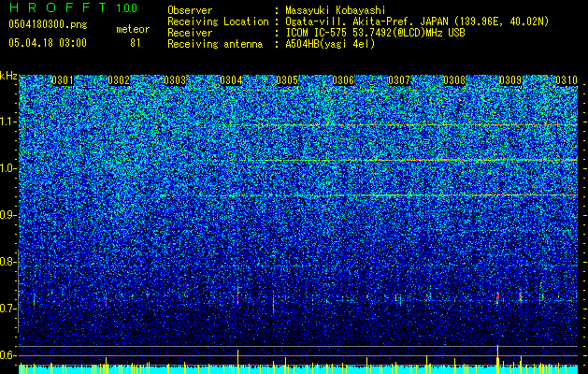This screenshot has height=374, width=588.
Task: Click the tall power spike below 0304
Action: tap(237, 362)
